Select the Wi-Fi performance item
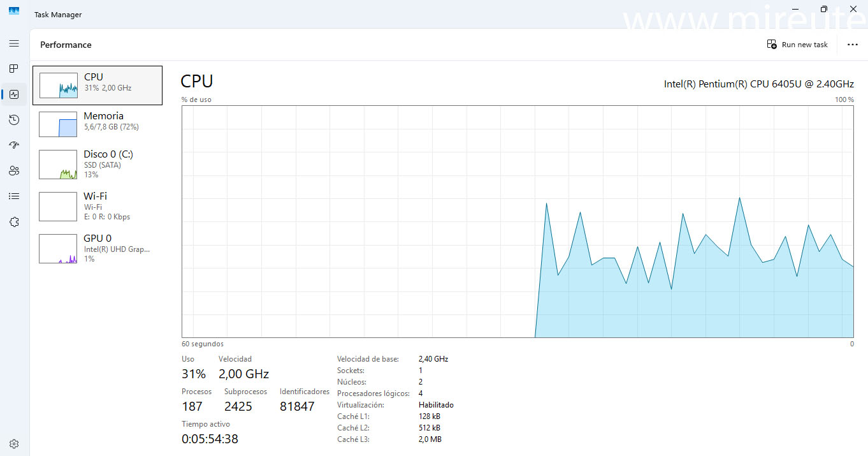This screenshot has height=456, width=868. click(x=98, y=207)
